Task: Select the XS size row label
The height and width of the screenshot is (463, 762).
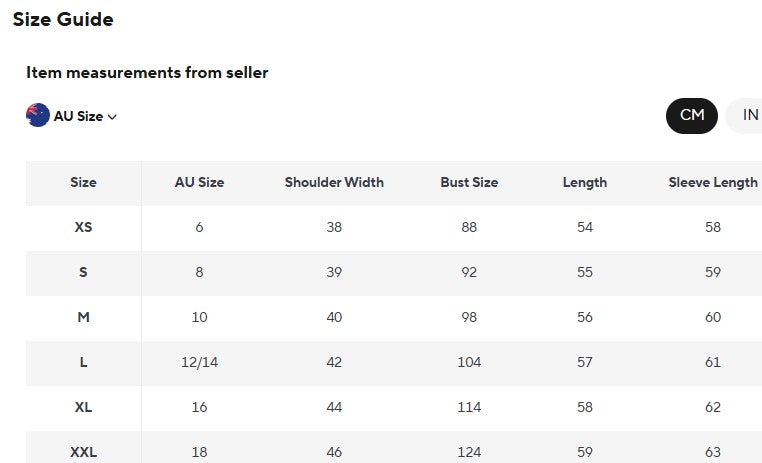Action: click(83, 227)
